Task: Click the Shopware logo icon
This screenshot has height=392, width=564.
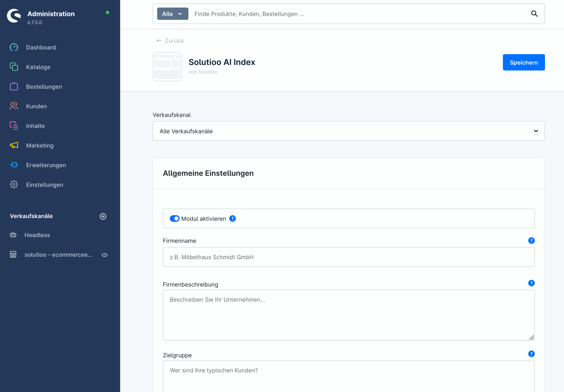Action: tap(14, 16)
